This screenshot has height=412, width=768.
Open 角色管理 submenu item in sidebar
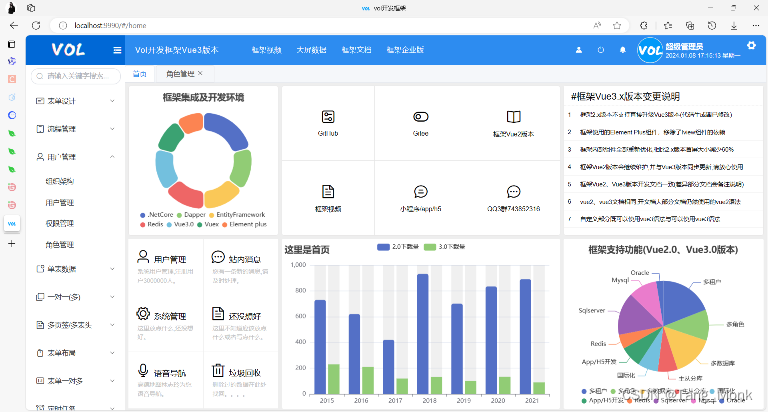(x=60, y=244)
